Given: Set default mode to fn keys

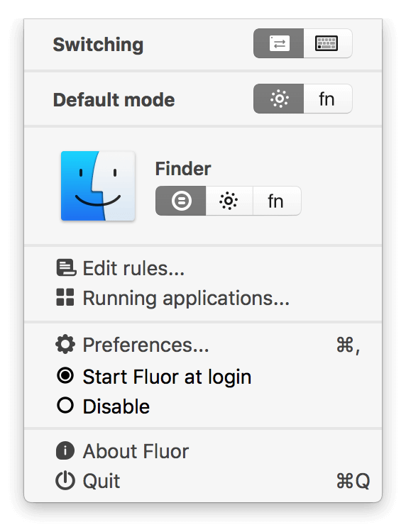Looking at the screenshot, I should (328, 99).
